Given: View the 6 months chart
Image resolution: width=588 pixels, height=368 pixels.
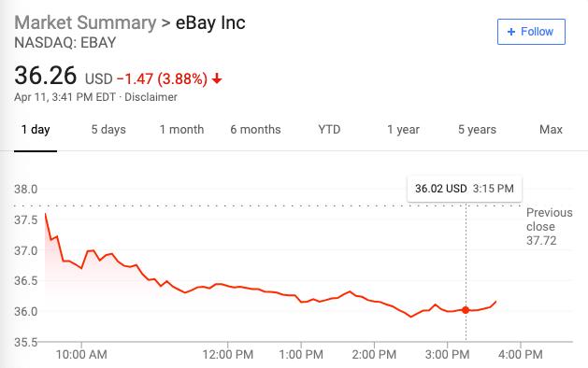Looking at the screenshot, I should [255, 130].
